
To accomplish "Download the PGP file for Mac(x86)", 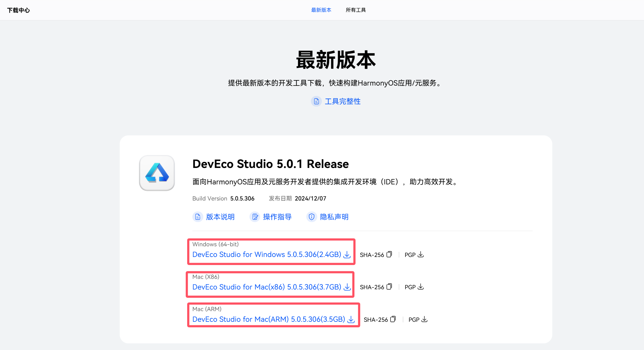I will point(421,287).
